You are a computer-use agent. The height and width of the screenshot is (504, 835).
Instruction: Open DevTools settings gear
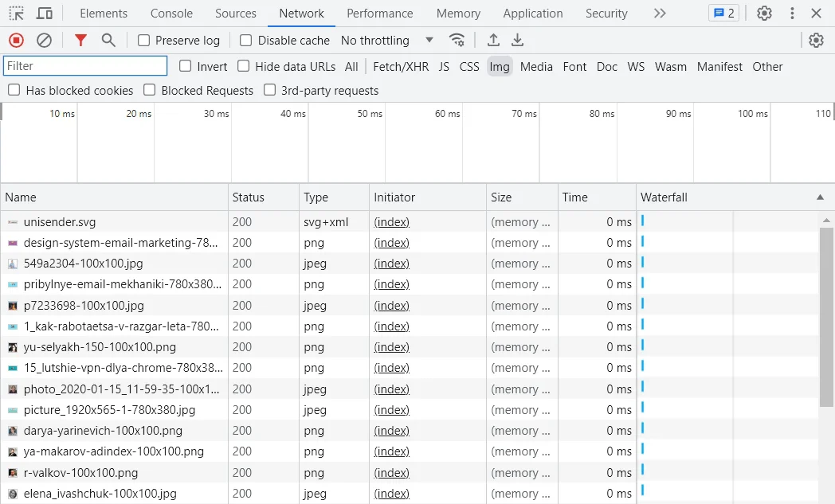tap(764, 14)
